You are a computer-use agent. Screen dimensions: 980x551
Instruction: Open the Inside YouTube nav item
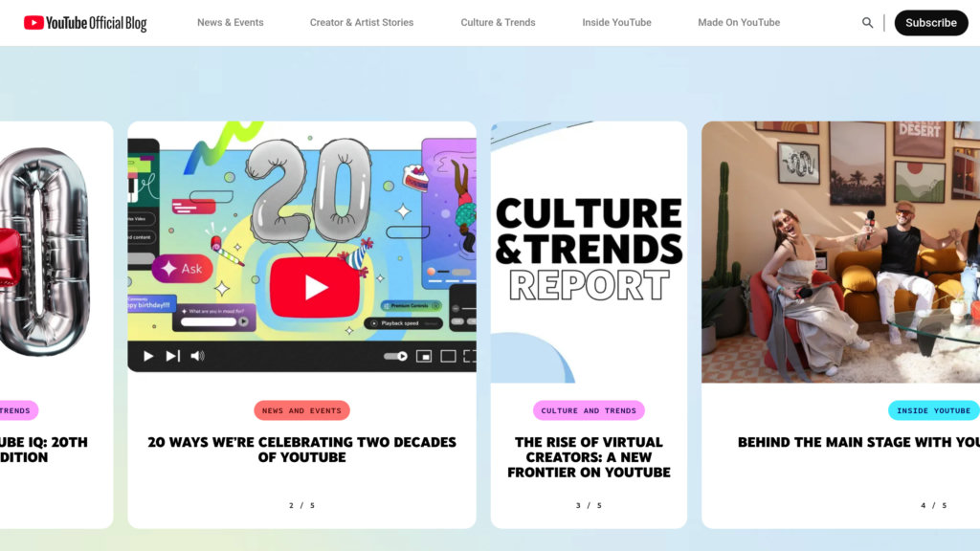(x=616, y=23)
